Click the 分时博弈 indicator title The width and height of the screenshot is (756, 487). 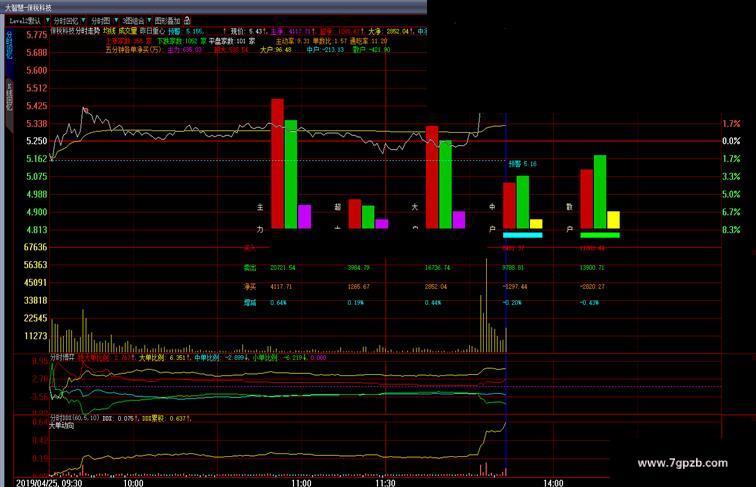(62, 357)
